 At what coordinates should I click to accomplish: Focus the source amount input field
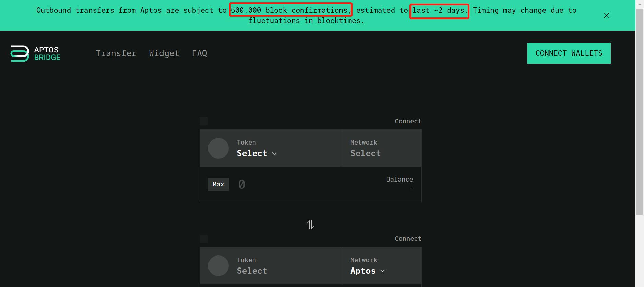302,185
